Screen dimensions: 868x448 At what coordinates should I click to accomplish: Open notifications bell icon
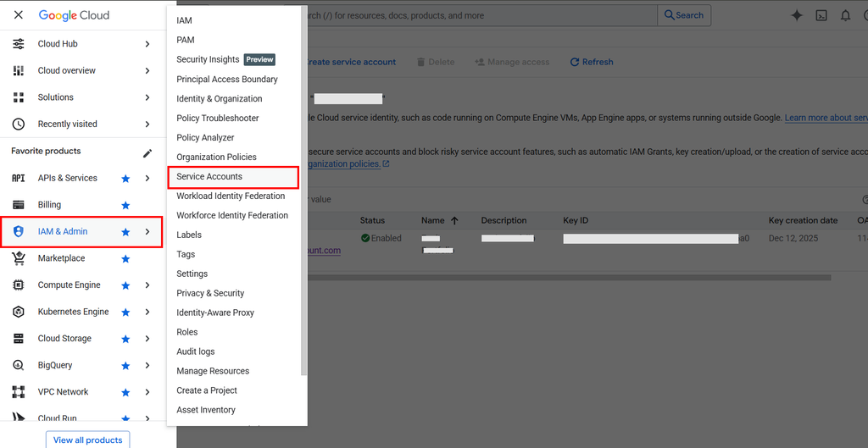845,15
